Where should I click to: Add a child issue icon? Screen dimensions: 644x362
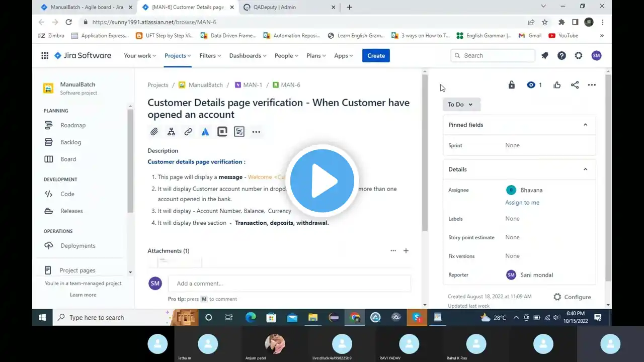pos(171,132)
